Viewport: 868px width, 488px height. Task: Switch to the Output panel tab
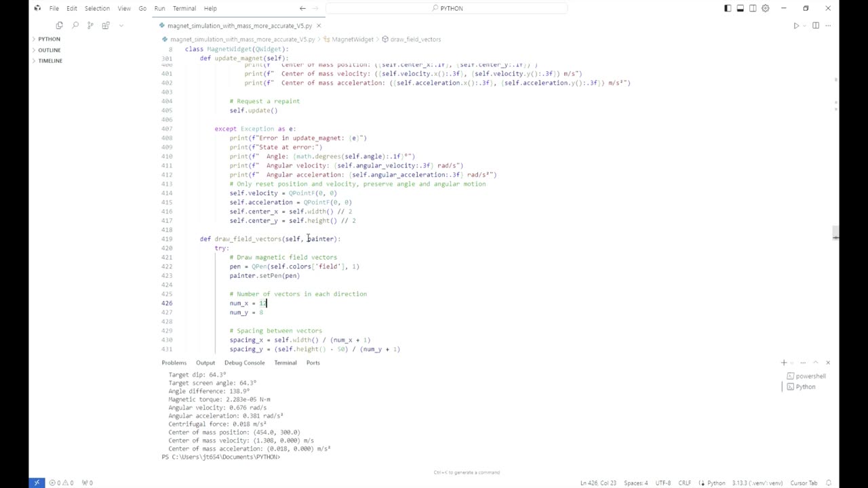205,363
